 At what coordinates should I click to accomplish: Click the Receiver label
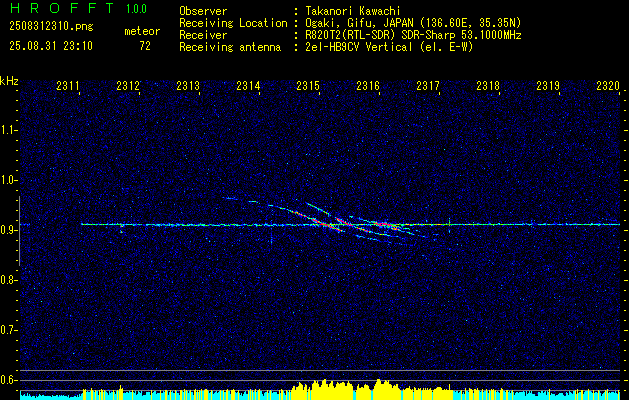point(203,35)
